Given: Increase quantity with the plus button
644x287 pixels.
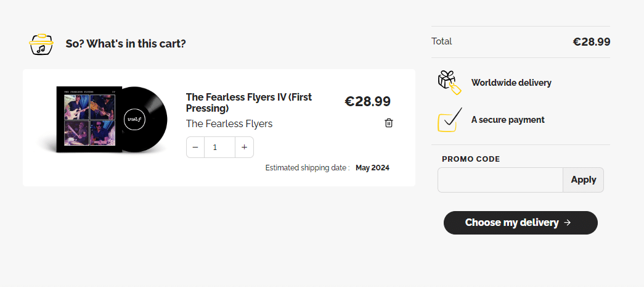Looking at the screenshot, I should (245, 147).
